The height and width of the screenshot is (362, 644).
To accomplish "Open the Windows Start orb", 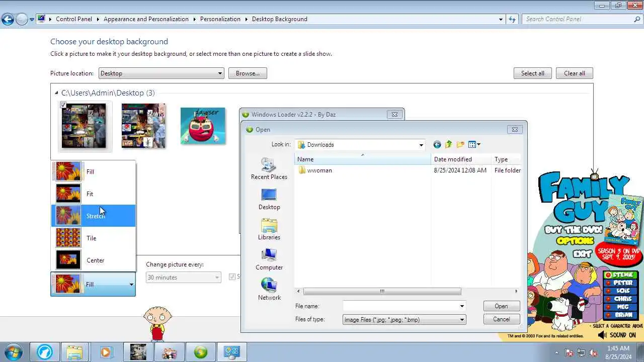I will point(13,352).
